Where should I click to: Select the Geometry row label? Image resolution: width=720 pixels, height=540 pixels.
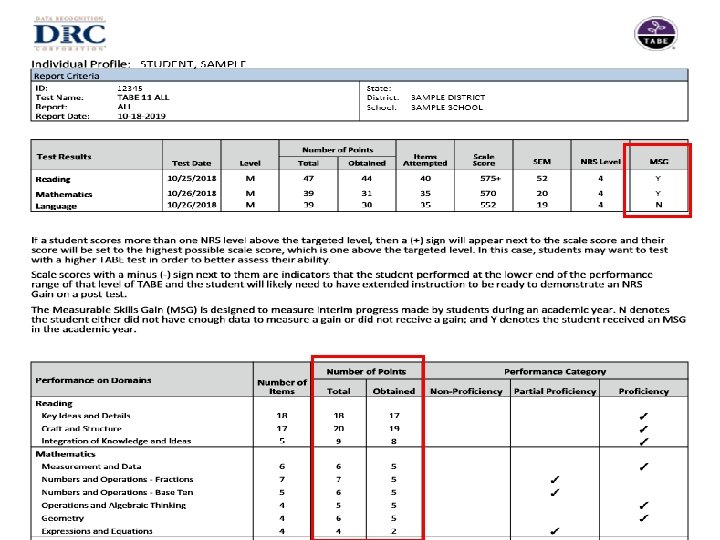tap(62, 518)
